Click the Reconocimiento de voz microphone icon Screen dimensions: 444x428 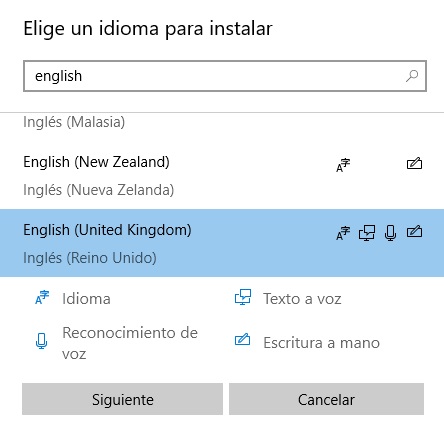tap(41, 341)
